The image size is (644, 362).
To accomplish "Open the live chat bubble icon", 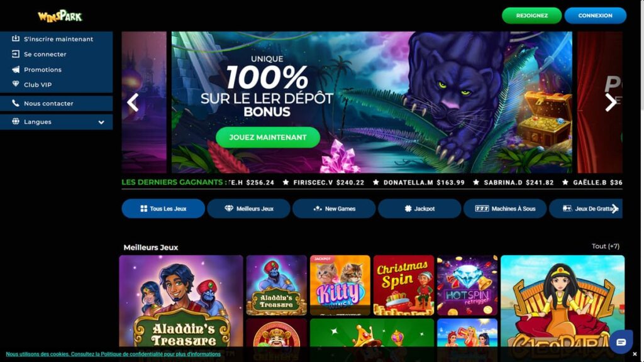I will pyautogui.click(x=621, y=341).
